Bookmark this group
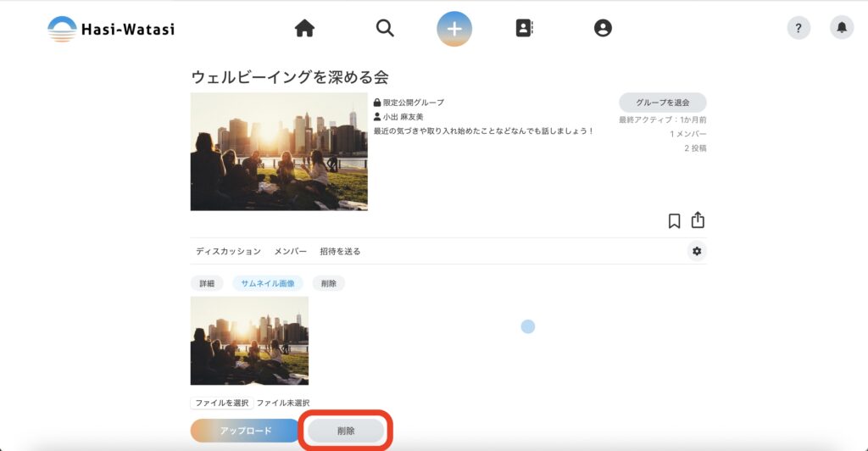 point(675,220)
